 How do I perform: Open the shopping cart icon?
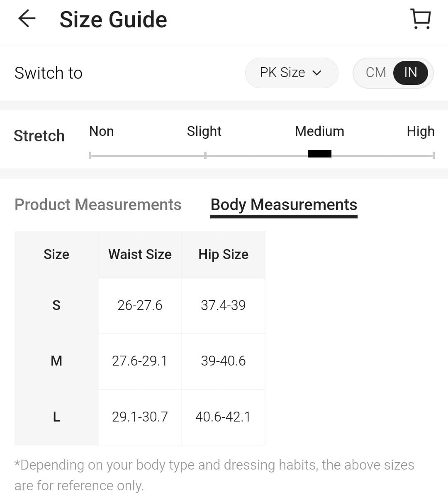pyautogui.click(x=421, y=19)
